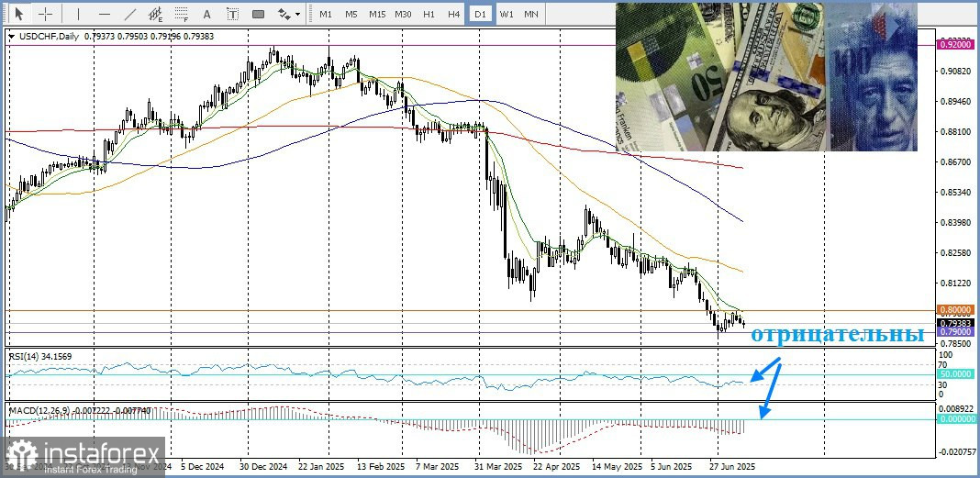Switch to W1 weekly timeframe
Screen dimensions: 980x478
pos(507,13)
